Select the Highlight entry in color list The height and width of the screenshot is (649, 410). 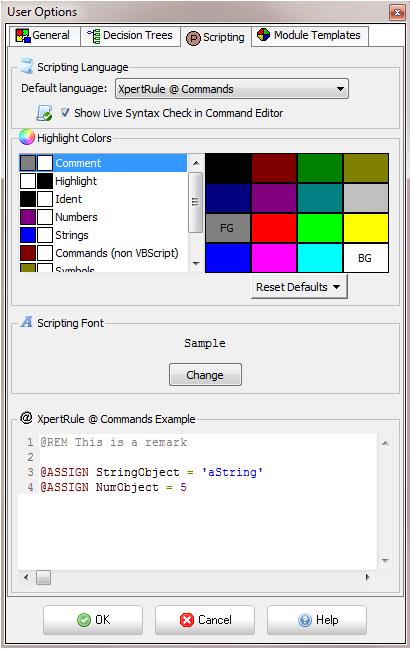(103, 181)
